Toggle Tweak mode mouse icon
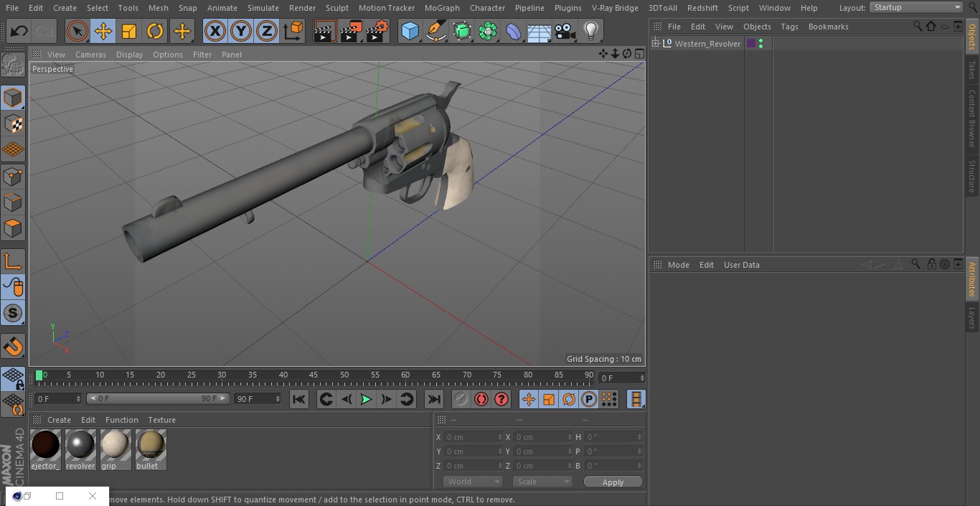 click(x=13, y=287)
